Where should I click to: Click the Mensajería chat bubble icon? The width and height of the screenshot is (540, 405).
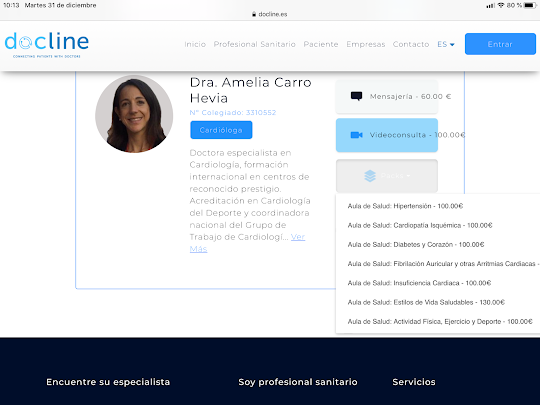point(356,96)
